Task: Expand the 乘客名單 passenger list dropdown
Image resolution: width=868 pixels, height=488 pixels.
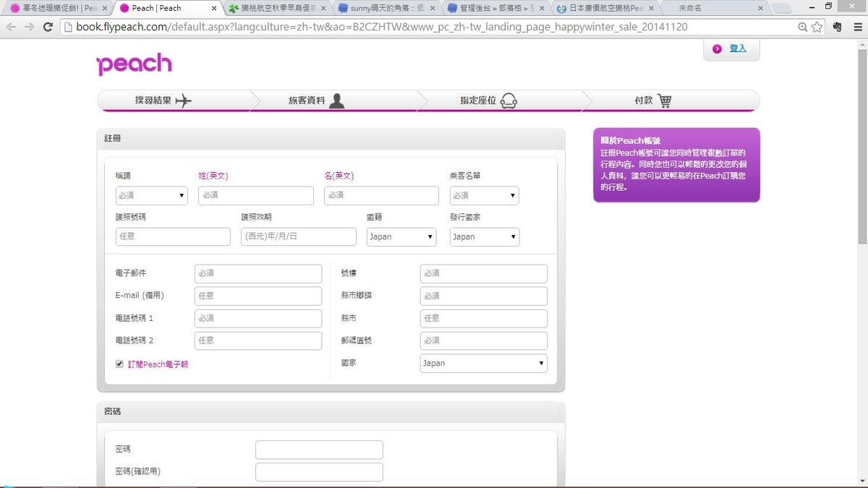Action: [x=484, y=195]
